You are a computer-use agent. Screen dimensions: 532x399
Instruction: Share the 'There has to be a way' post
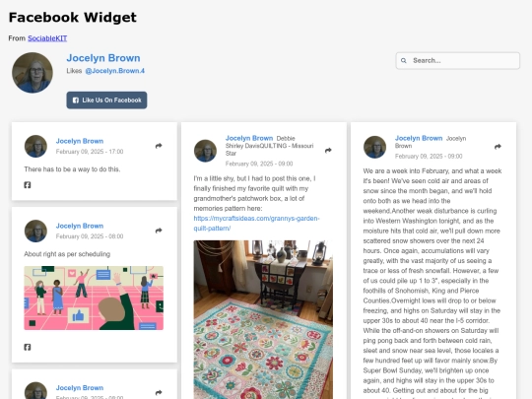(x=159, y=146)
